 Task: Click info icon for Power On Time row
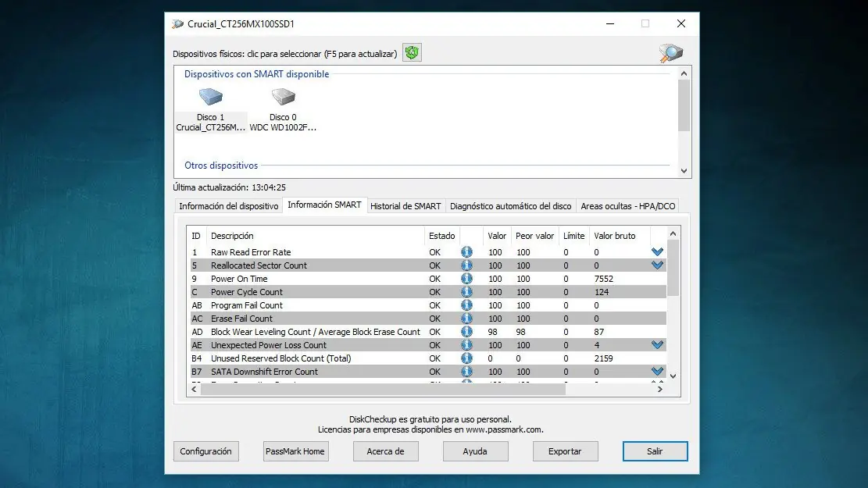[466, 279]
